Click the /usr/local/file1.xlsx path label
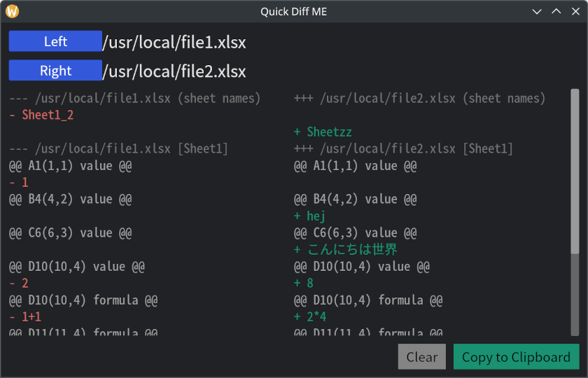The height and width of the screenshot is (378, 588). coord(174,43)
